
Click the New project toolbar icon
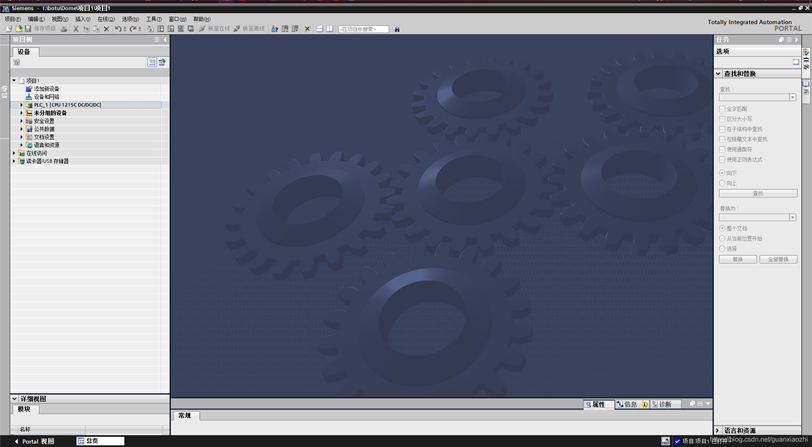[x=9, y=29]
